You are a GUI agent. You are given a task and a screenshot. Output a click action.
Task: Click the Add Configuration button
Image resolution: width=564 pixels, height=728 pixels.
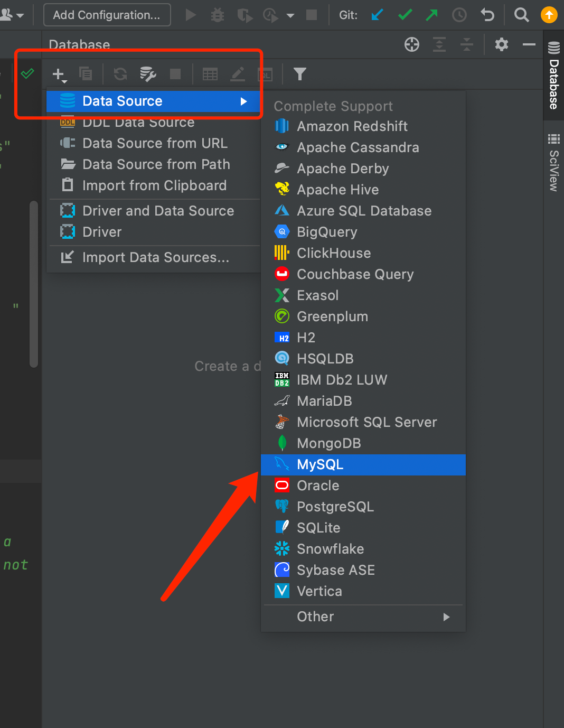click(107, 15)
